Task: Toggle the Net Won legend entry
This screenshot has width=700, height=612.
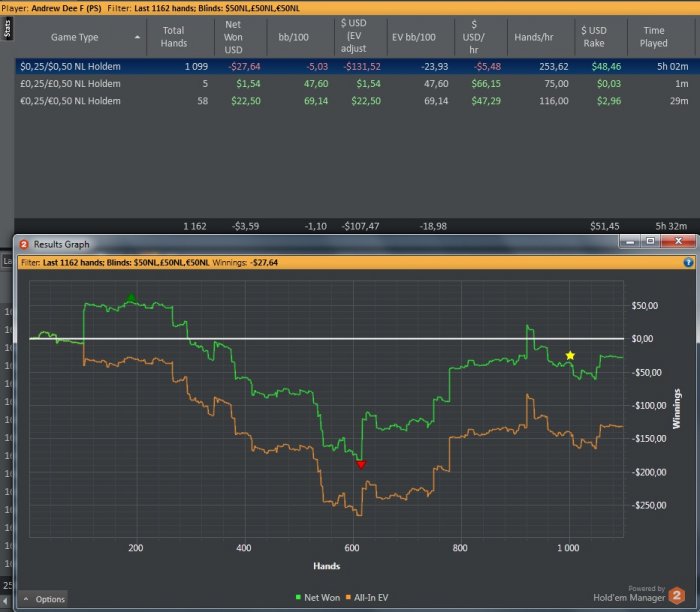Action: pos(319,597)
